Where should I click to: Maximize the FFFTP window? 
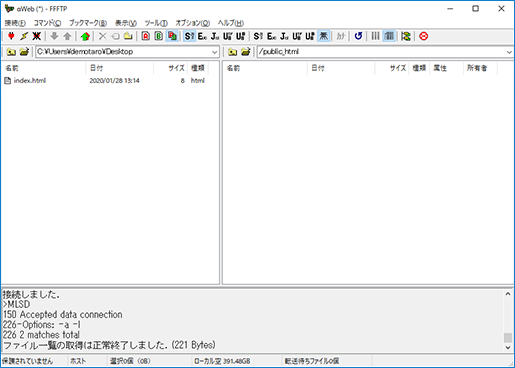pyautogui.click(x=476, y=9)
